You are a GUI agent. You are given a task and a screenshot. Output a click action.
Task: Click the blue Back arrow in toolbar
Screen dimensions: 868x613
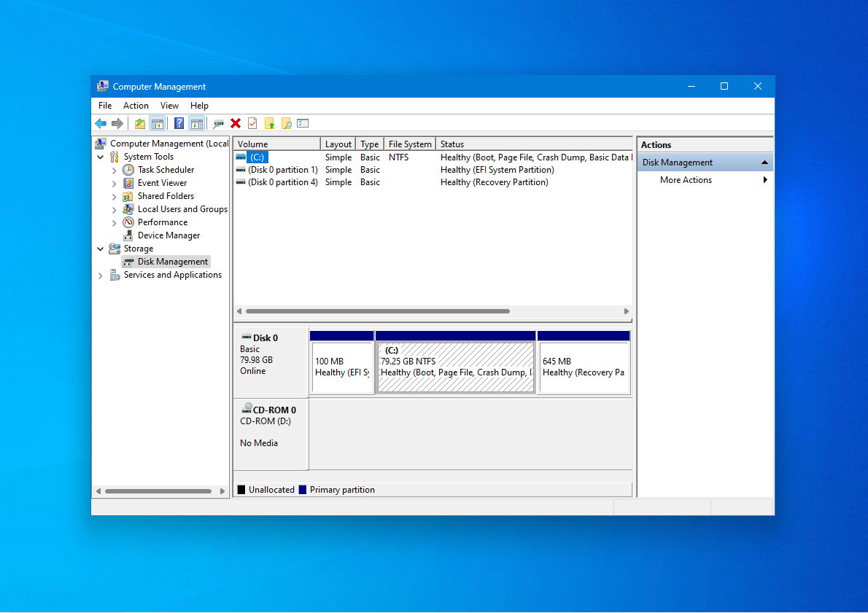(101, 123)
